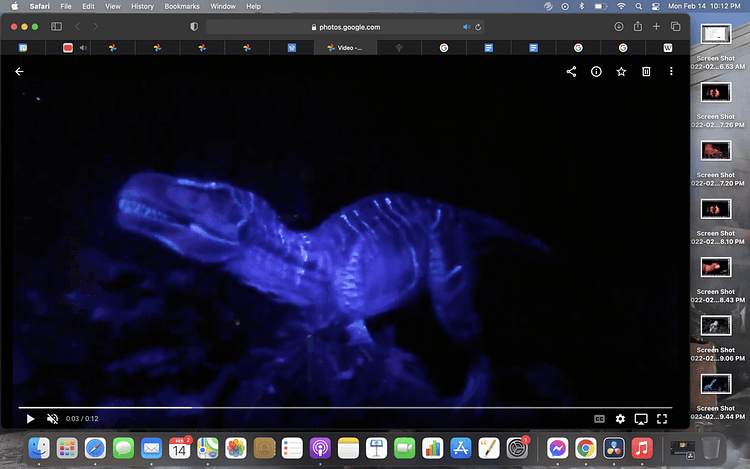
Task: Open Finder from the Dock
Action: [39, 448]
